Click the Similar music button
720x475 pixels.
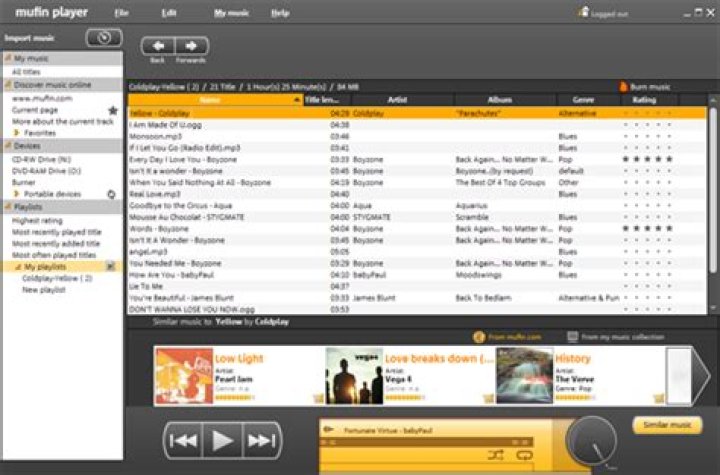pyautogui.click(x=667, y=425)
